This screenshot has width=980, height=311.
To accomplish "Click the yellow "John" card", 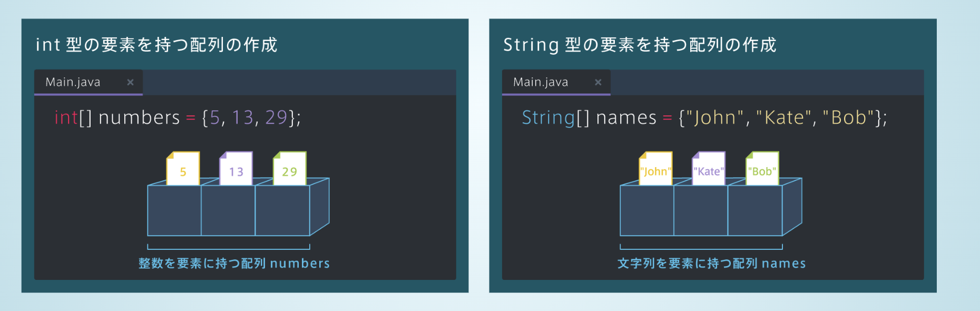I will pos(655,169).
